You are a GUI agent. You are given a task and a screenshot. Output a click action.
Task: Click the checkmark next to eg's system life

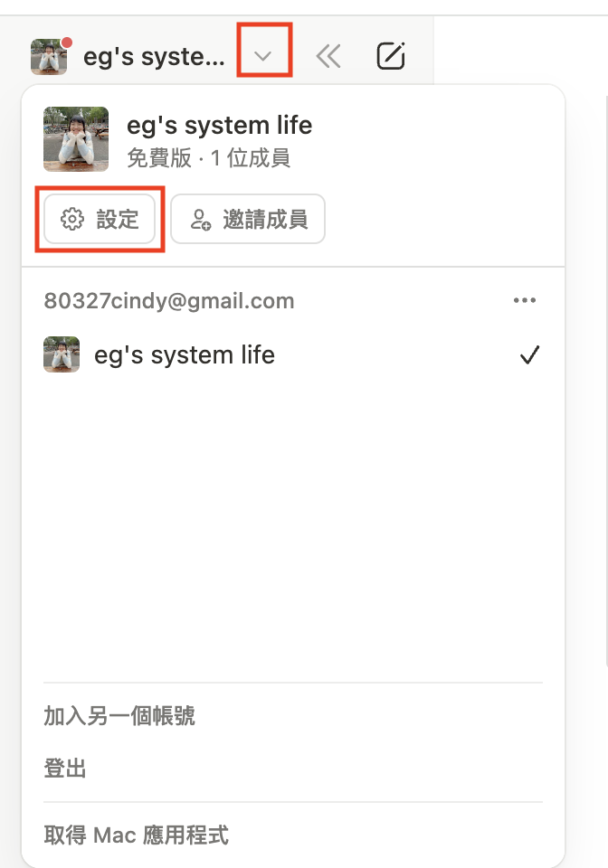[x=529, y=355]
